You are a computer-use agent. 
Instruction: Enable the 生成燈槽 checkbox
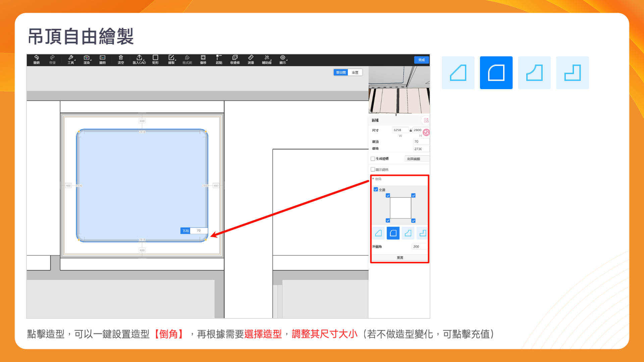coord(373,159)
